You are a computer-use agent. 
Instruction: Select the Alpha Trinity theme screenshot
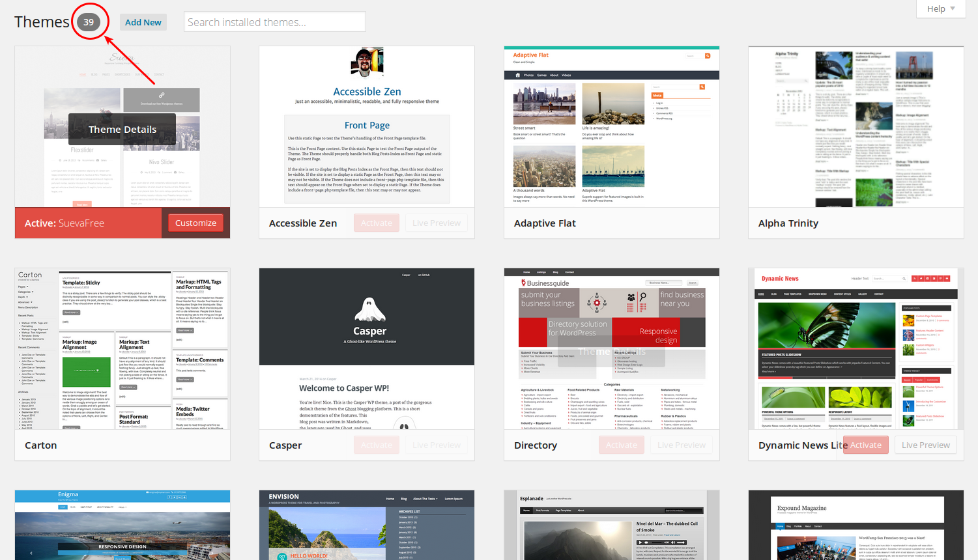pyautogui.click(x=856, y=127)
